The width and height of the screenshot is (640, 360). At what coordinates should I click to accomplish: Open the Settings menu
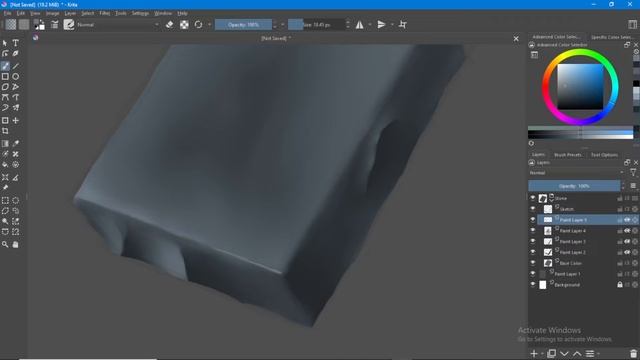point(140,13)
